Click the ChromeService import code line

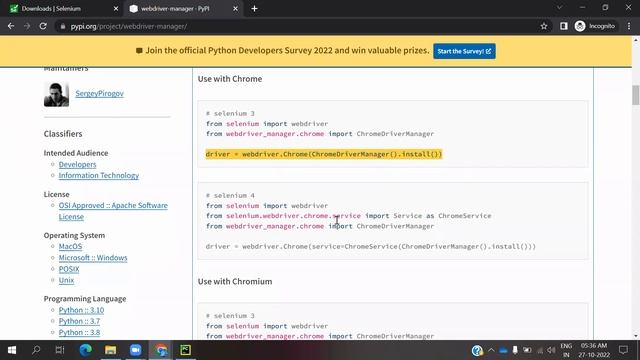tap(349, 216)
